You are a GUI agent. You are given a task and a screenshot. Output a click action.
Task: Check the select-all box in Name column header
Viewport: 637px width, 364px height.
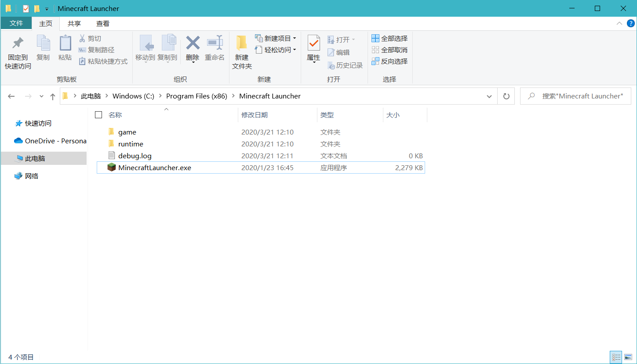click(98, 114)
